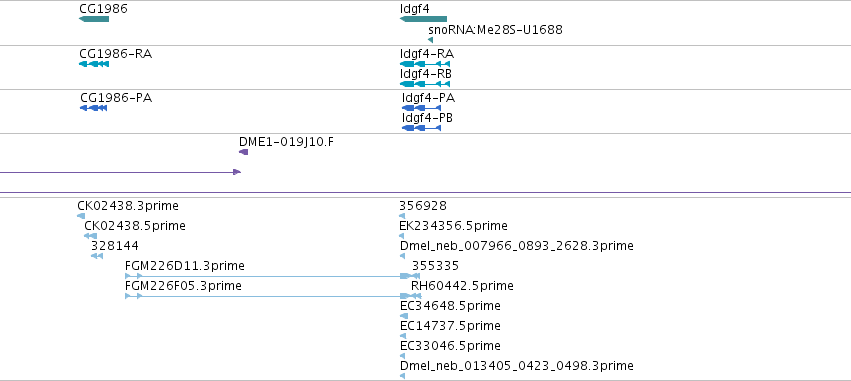Click the Idgf4-PA protein glyph
The image size is (851, 381).
point(422,108)
